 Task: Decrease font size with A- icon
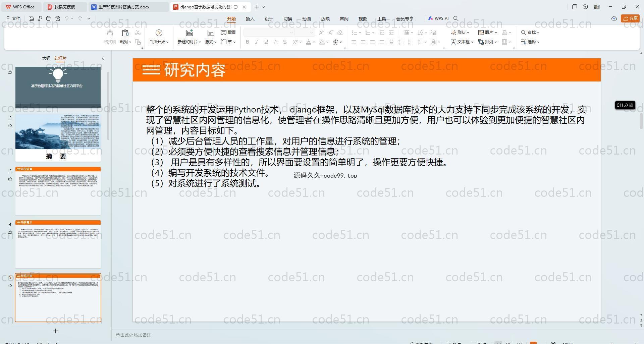coord(331,33)
